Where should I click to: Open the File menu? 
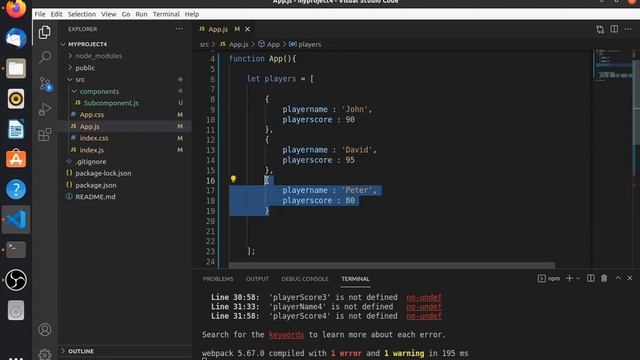tap(40, 14)
